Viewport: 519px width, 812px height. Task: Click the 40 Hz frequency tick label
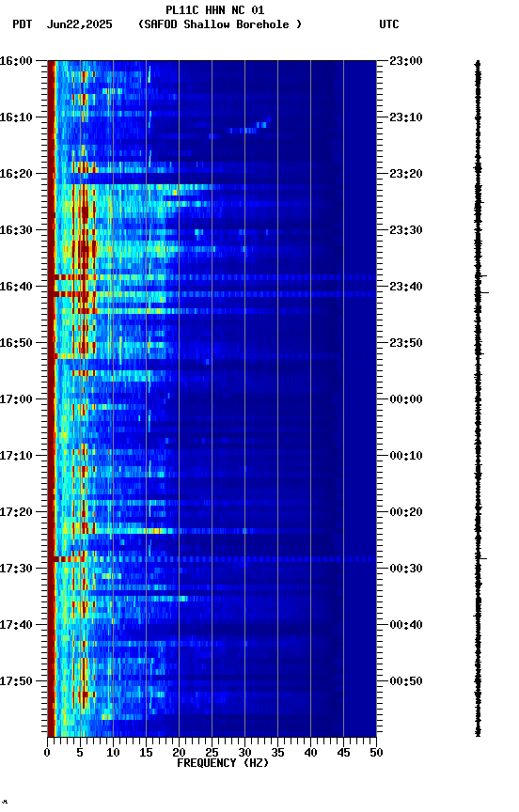pyautogui.click(x=310, y=753)
